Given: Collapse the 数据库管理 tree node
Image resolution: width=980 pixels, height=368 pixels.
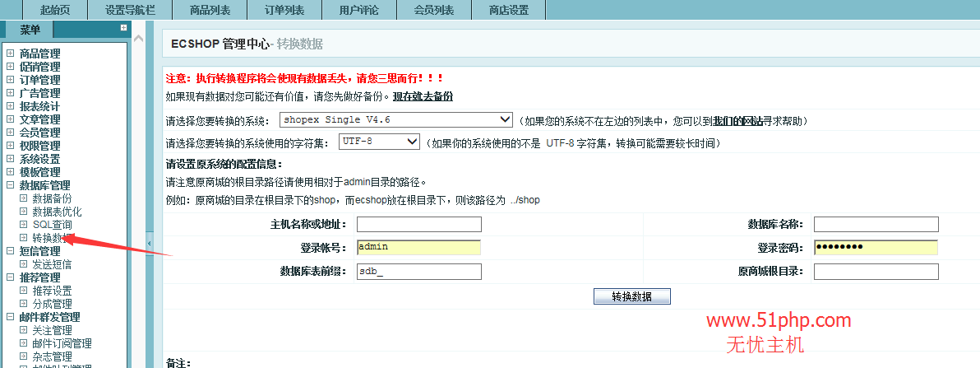Looking at the screenshot, I should (10, 185).
